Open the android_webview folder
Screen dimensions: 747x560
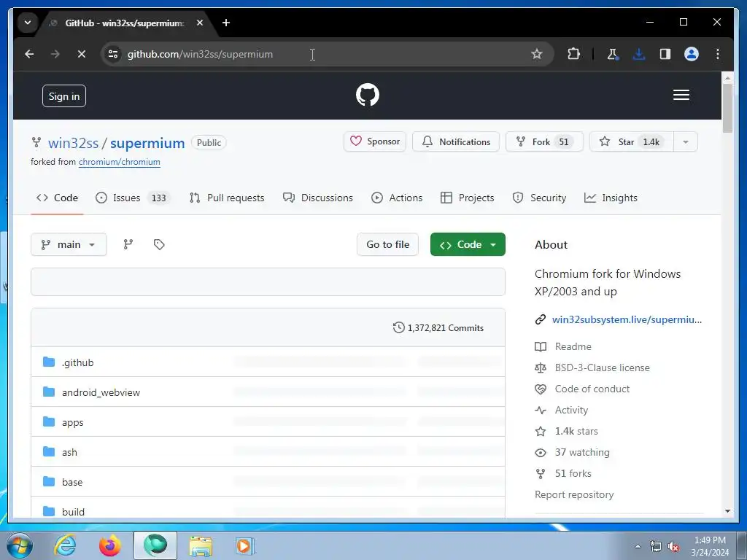[x=101, y=392]
